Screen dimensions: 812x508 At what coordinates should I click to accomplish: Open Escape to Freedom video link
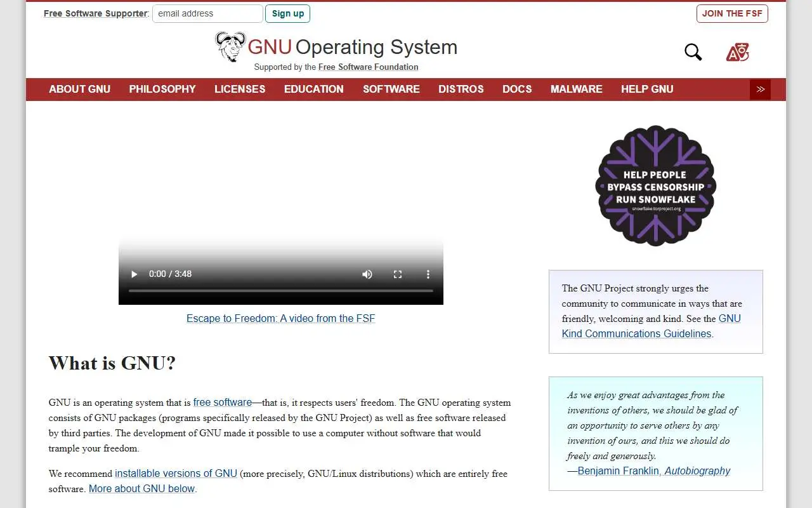coord(281,318)
